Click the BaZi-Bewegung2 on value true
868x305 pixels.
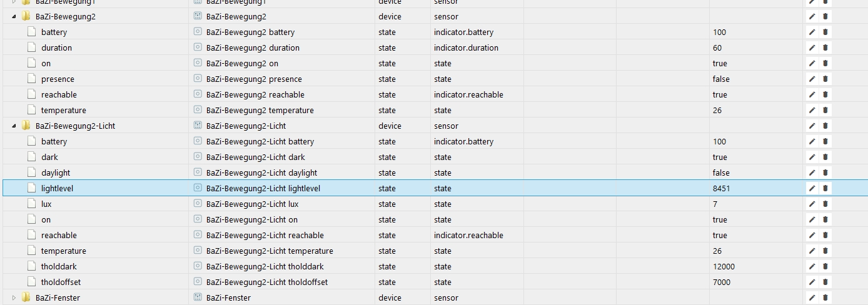(x=720, y=63)
